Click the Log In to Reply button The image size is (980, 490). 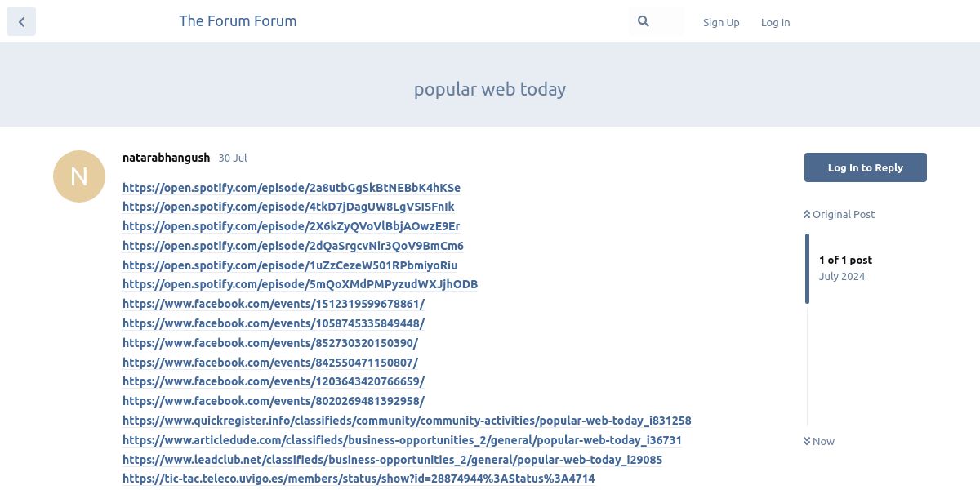click(865, 167)
